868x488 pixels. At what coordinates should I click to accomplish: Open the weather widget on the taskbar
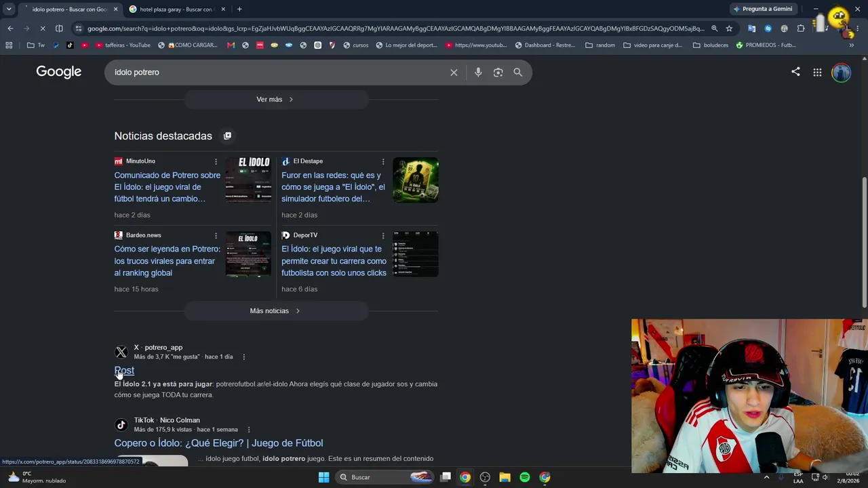point(37,477)
